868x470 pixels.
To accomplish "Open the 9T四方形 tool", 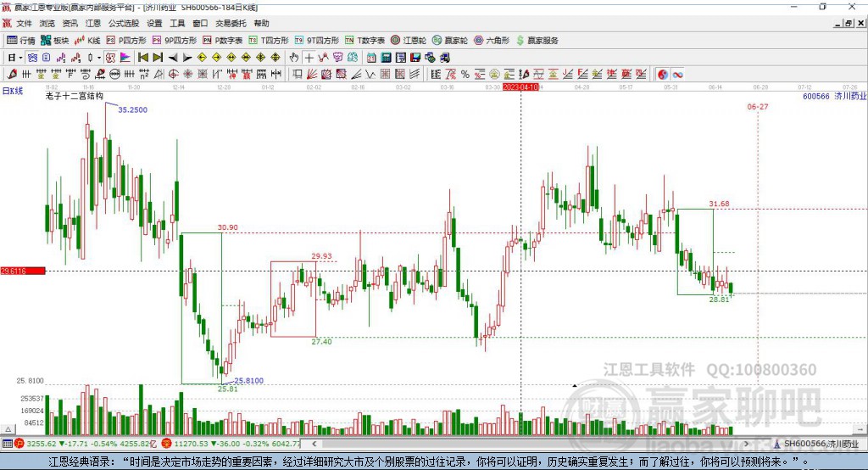I will click(x=317, y=41).
